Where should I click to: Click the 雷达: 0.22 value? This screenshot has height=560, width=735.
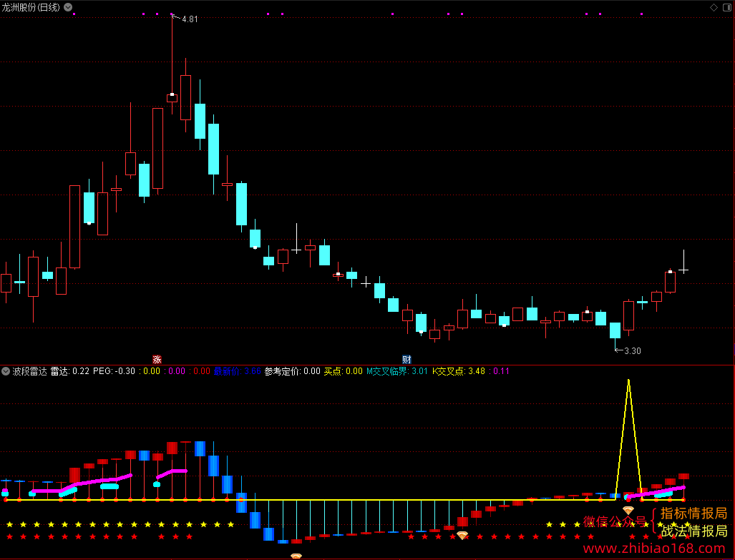(70, 371)
